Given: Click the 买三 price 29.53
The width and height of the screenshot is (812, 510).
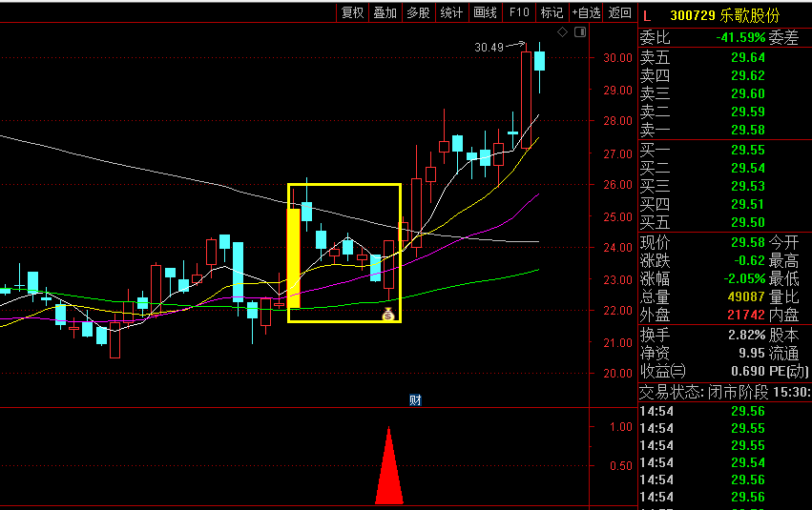Looking at the screenshot, I should [x=748, y=186].
